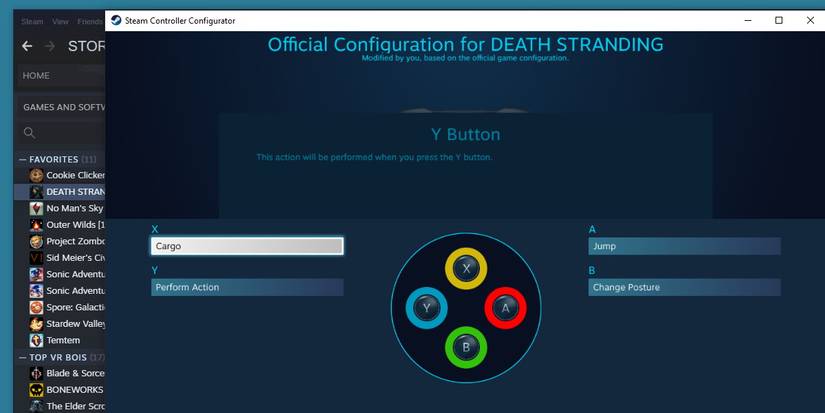Click Temtem game icon
Image resolution: width=825 pixels, height=413 pixels.
click(36, 340)
